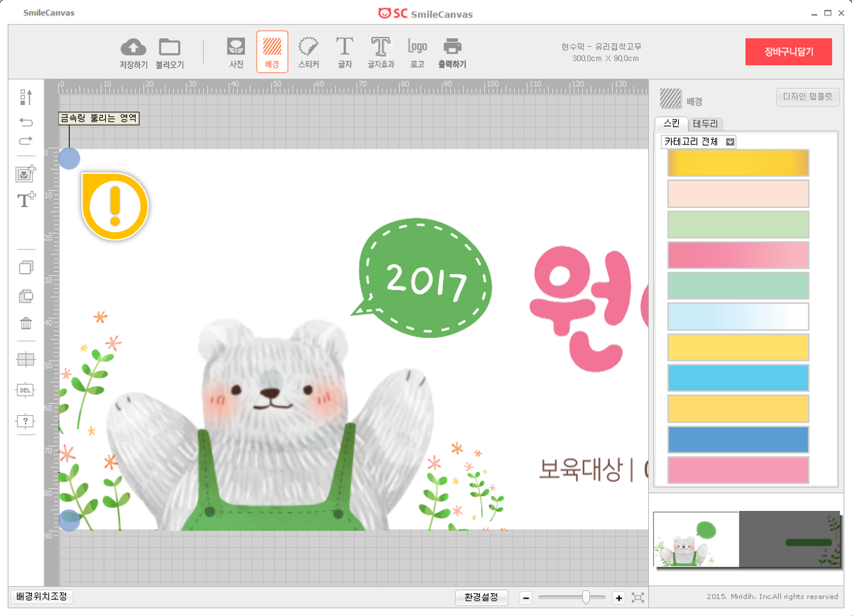The image size is (852, 616).
Task: Select the yellow gold gradient skin swatch
Action: click(739, 163)
